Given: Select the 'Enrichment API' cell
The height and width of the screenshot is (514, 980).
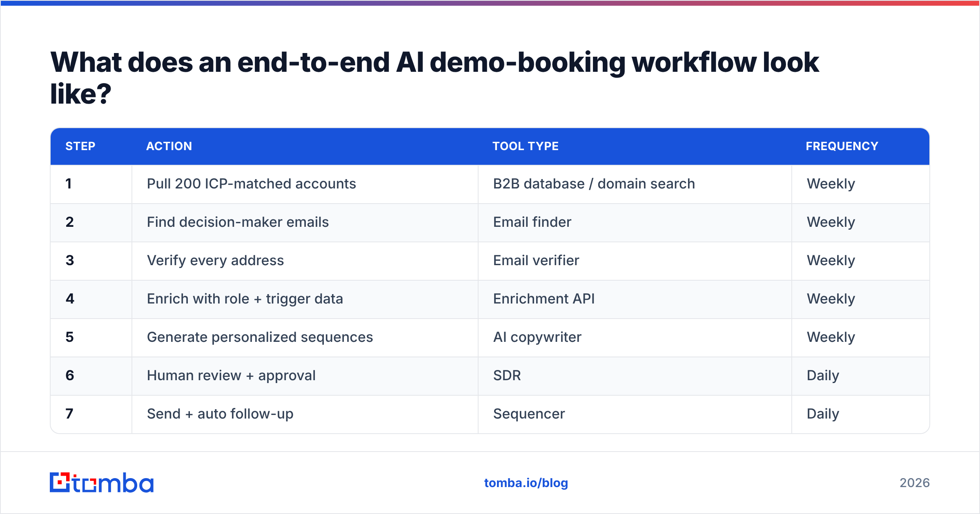Looking at the screenshot, I should coord(635,299).
